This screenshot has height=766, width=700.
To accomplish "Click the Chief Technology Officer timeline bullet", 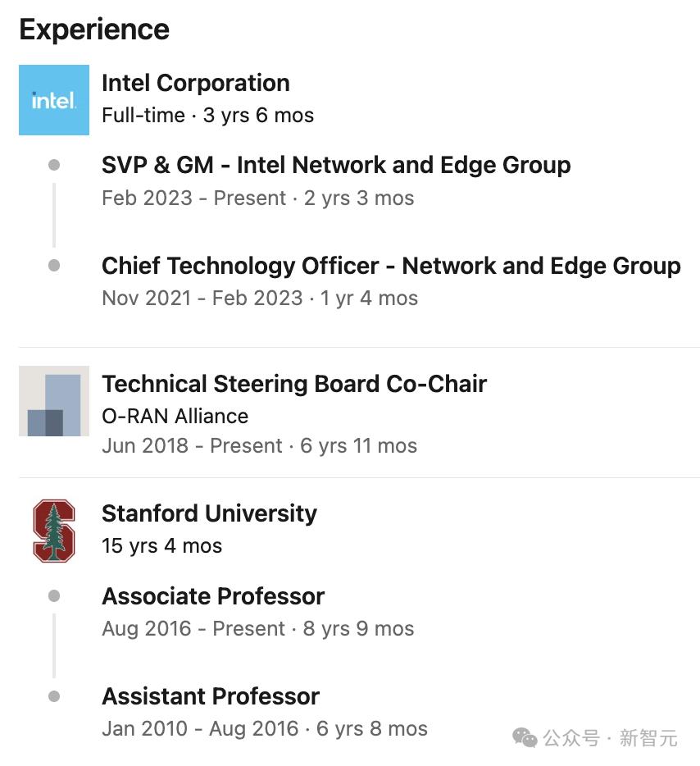I will pos(54,266).
